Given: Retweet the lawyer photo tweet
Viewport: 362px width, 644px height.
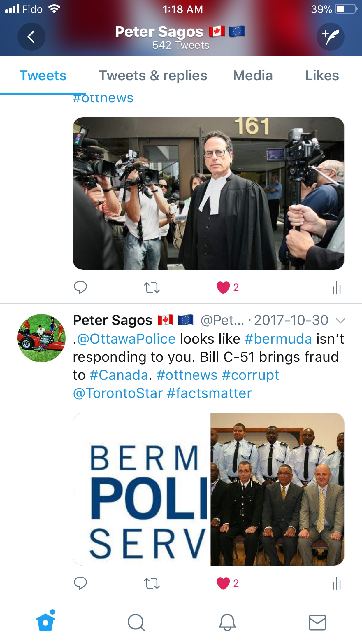Looking at the screenshot, I should pyautogui.click(x=152, y=288).
